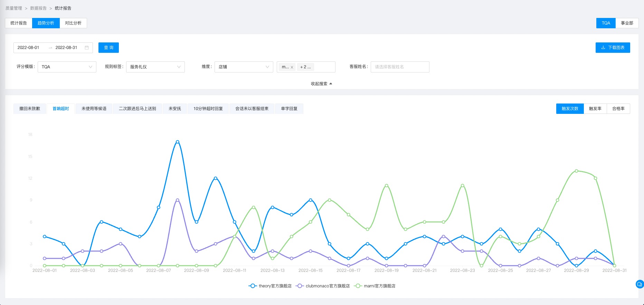Click the x-axis label 2022-08-15
This screenshot has width=644, height=305.
click(x=311, y=270)
